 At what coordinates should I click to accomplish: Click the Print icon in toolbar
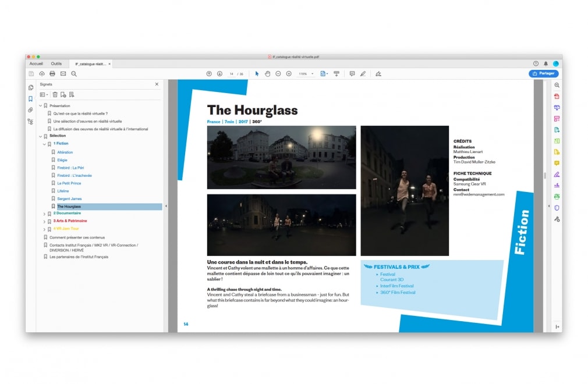click(52, 74)
